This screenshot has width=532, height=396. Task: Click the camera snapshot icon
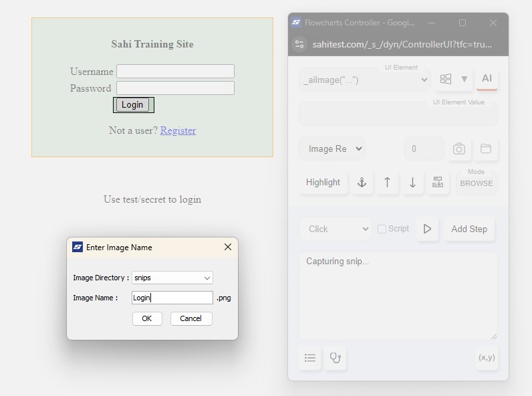point(459,148)
